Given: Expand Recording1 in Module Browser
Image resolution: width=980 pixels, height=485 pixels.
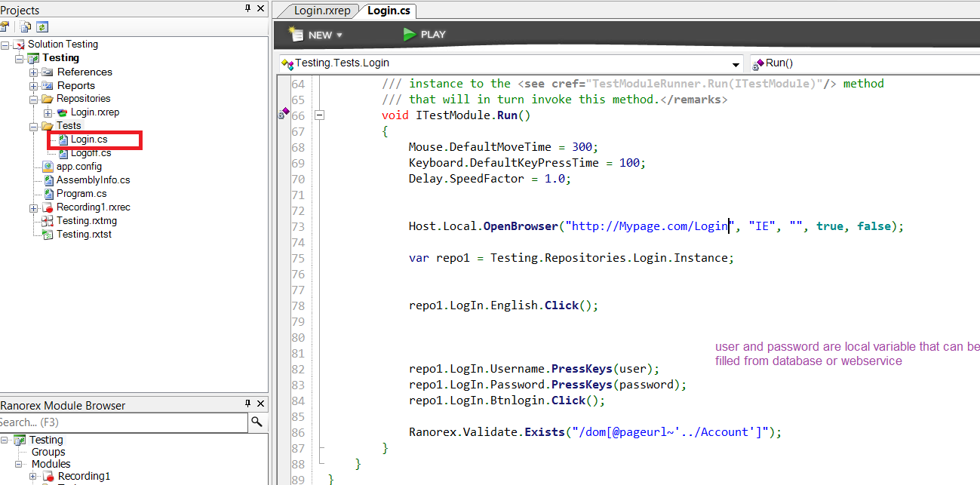Looking at the screenshot, I should pyautogui.click(x=33, y=476).
